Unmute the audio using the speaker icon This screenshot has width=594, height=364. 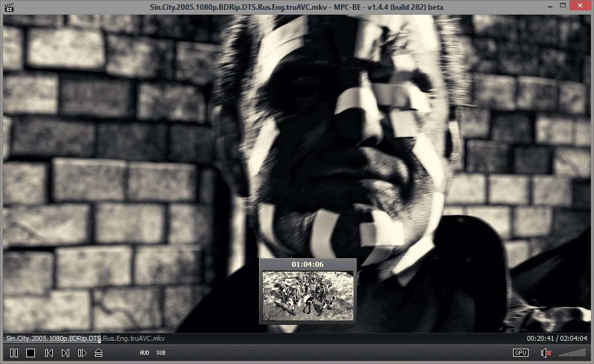[x=546, y=353]
